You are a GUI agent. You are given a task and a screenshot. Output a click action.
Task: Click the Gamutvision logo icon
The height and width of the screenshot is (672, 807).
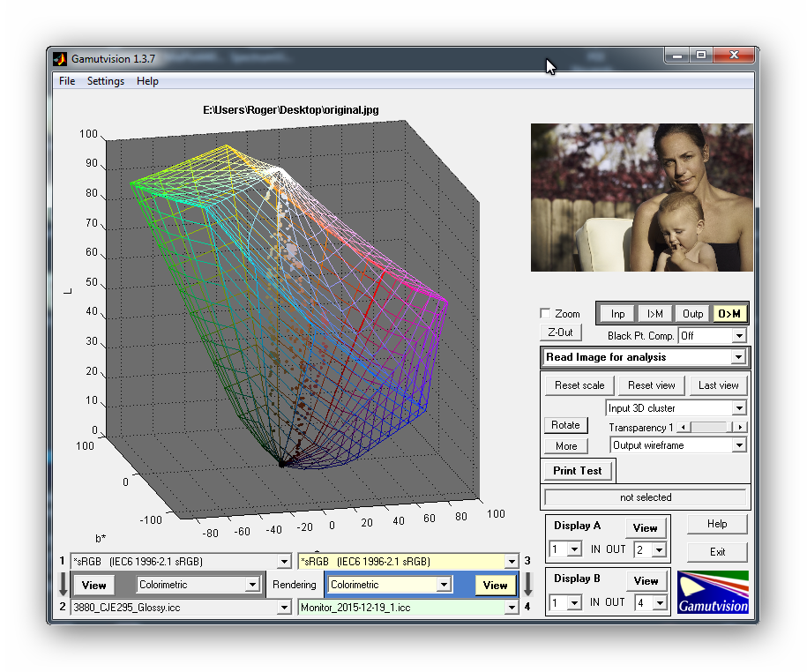pos(713,592)
